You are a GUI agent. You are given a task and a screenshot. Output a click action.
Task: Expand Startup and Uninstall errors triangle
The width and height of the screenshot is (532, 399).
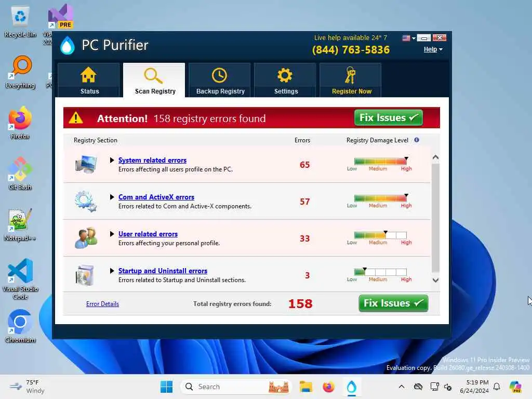112,271
